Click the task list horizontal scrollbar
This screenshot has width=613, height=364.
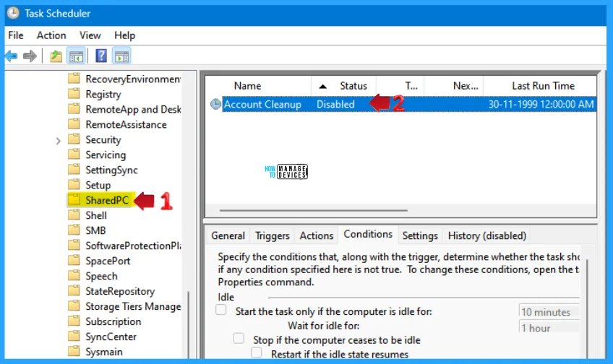314,210
